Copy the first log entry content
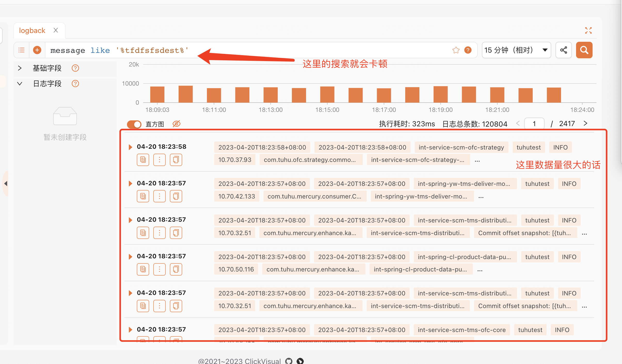 point(143,160)
